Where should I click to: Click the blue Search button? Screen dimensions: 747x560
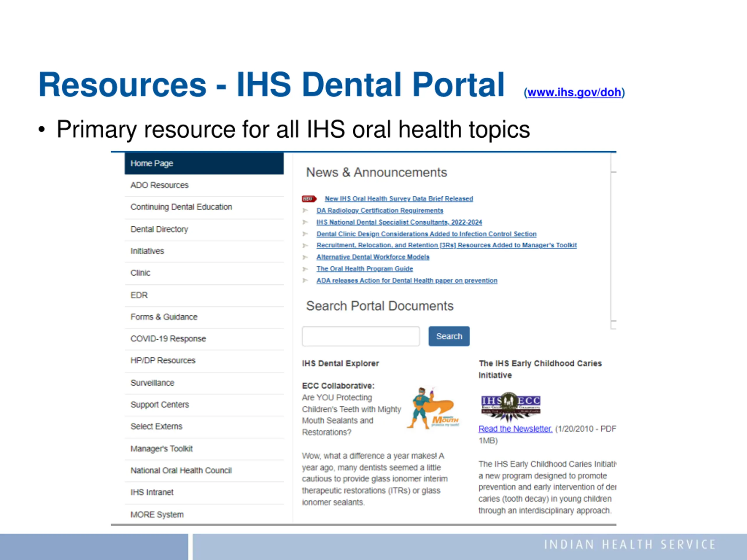coord(449,336)
